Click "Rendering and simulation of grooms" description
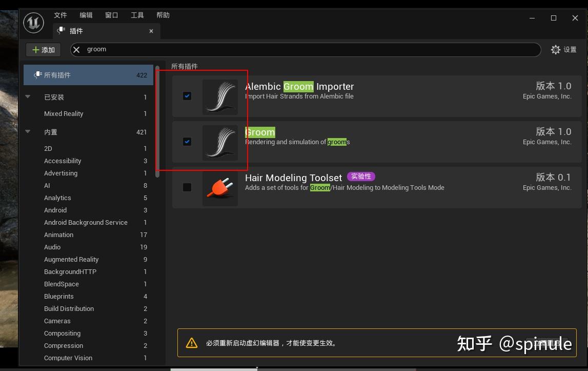The width and height of the screenshot is (588, 371). coord(297,142)
